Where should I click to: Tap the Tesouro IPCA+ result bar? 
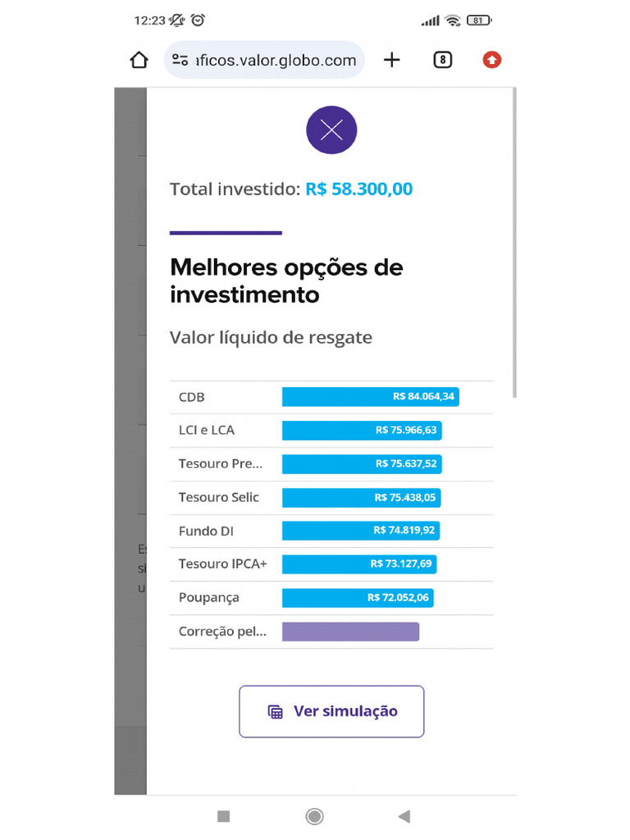[359, 564]
